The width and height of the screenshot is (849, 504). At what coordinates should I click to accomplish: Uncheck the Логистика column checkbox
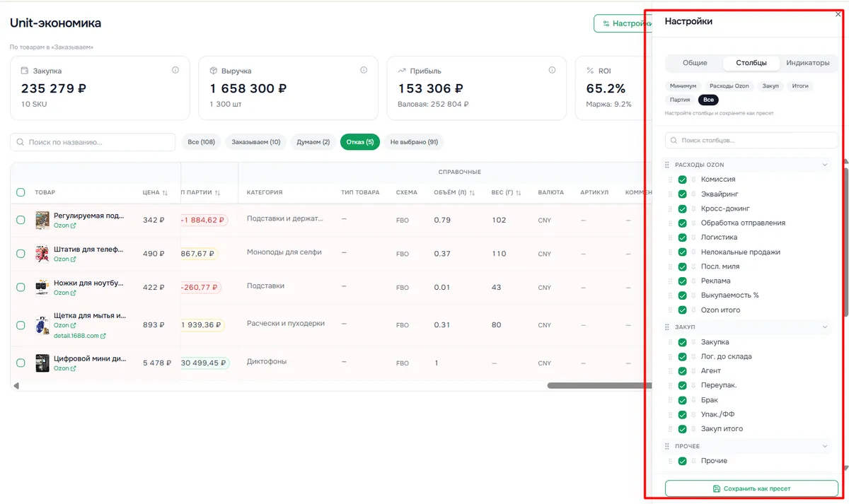683,238
